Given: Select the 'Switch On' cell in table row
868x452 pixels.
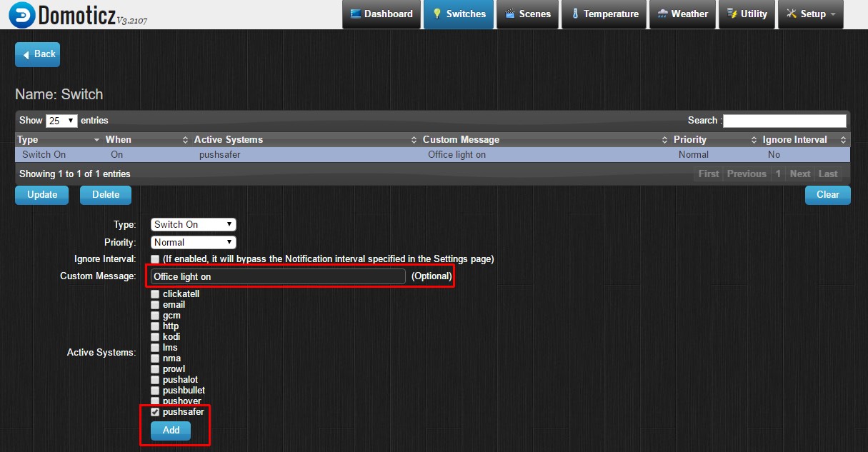Looking at the screenshot, I should [x=44, y=154].
